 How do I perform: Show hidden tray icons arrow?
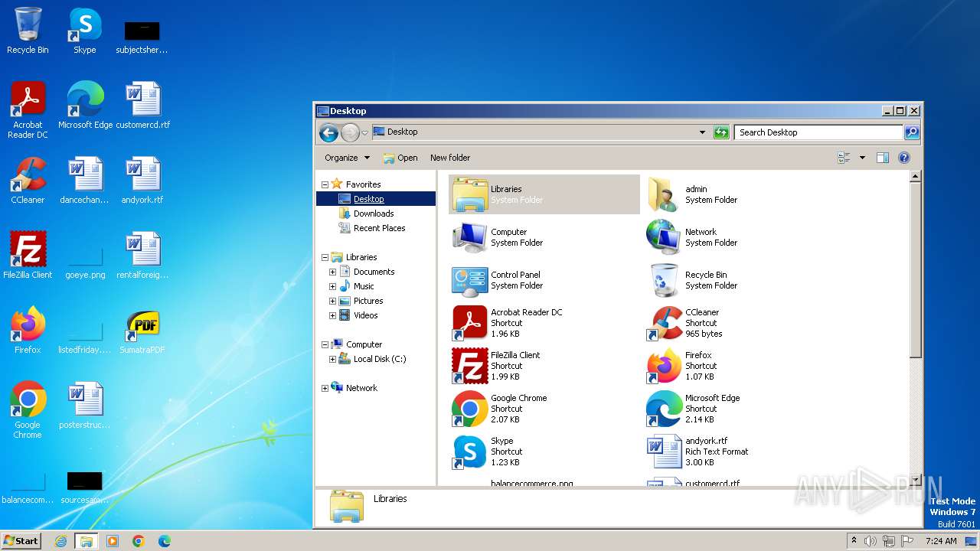pyautogui.click(x=854, y=540)
